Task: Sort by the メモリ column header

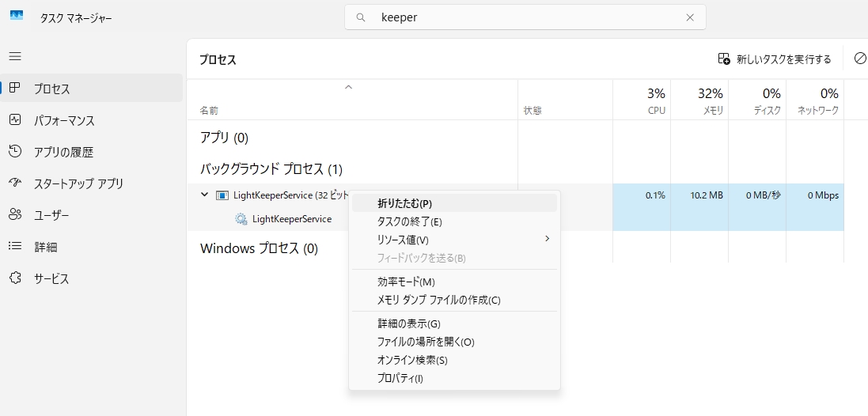Action: pyautogui.click(x=699, y=100)
